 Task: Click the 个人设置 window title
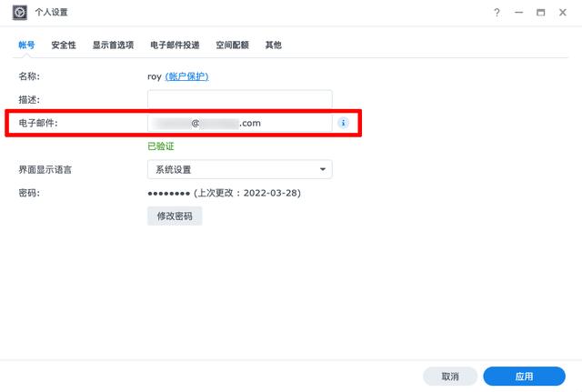click(51, 12)
